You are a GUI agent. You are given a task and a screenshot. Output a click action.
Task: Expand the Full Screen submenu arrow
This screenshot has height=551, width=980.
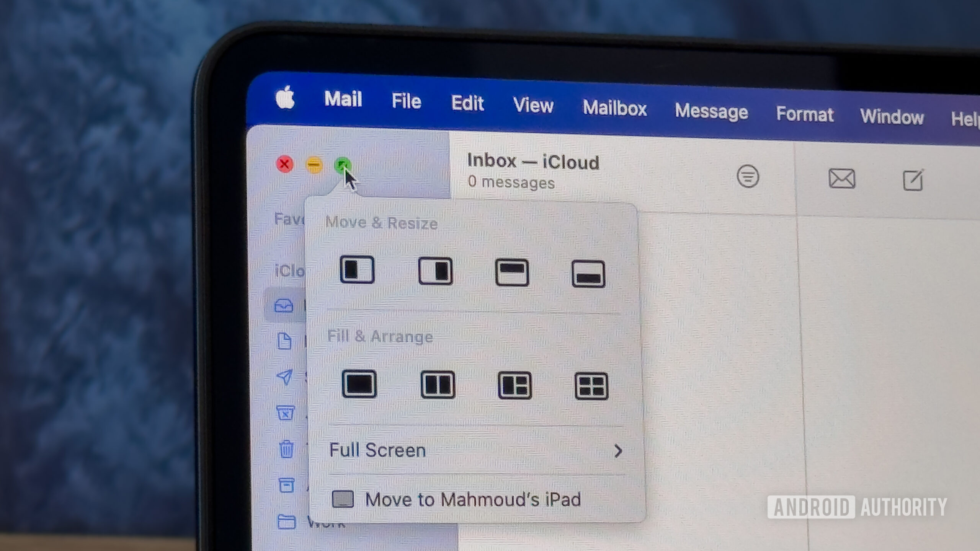(619, 450)
